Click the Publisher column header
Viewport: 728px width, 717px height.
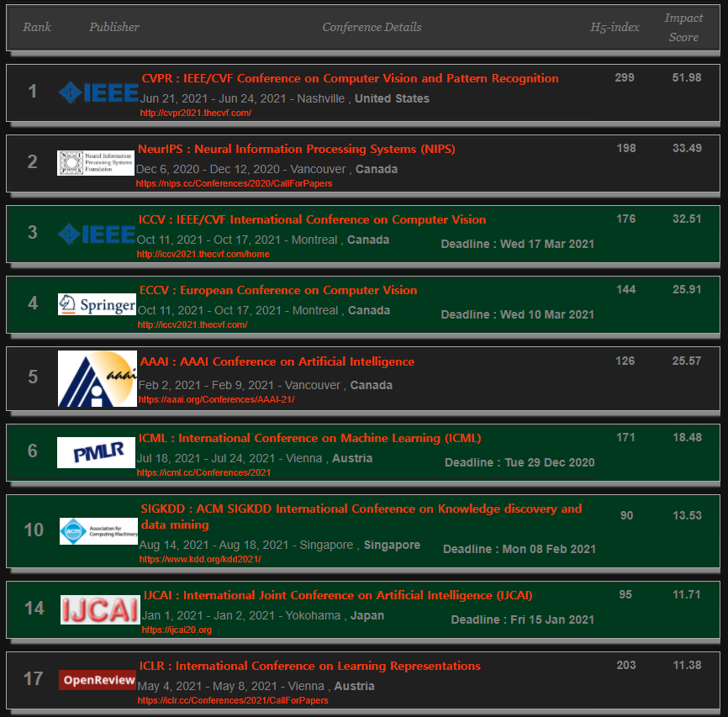click(114, 27)
